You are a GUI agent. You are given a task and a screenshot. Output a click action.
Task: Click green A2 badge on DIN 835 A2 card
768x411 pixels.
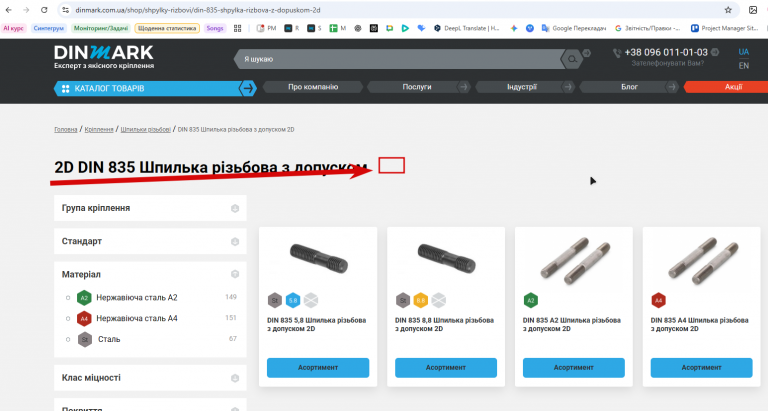(530, 300)
